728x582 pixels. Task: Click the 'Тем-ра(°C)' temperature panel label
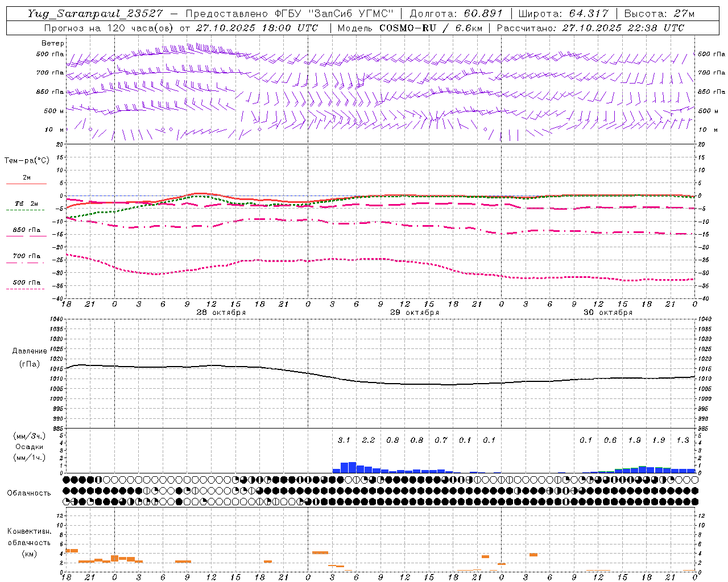click(x=27, y=161)
